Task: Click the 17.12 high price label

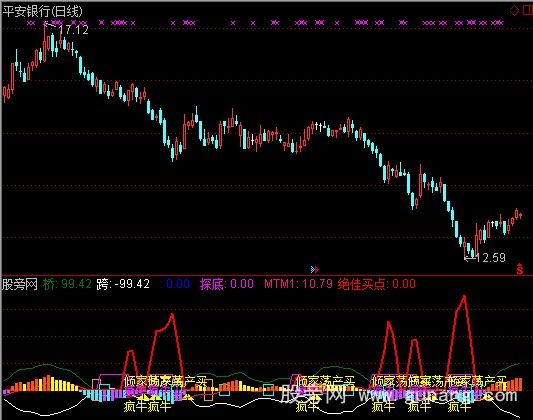Action: click(74, 30)
